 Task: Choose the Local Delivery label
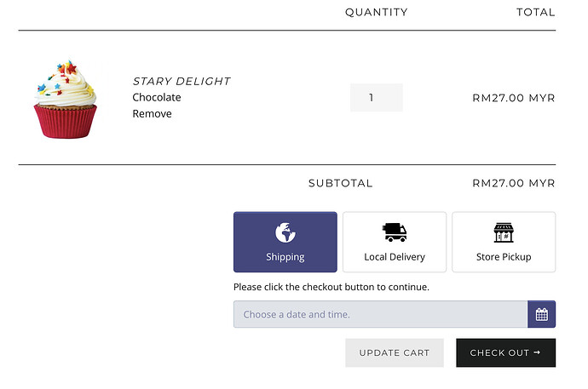(x=395, y=256)
